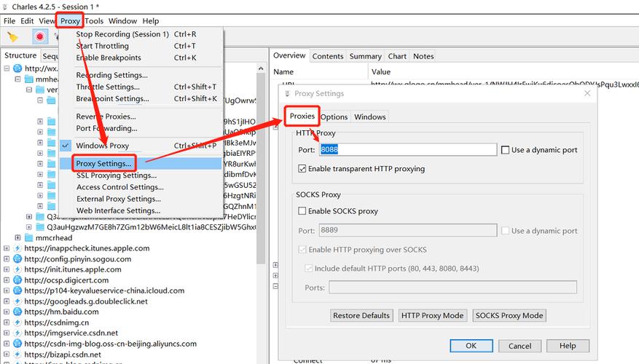
Task: Enable SOCKS proxy checkbox
Action: (302, 211)
